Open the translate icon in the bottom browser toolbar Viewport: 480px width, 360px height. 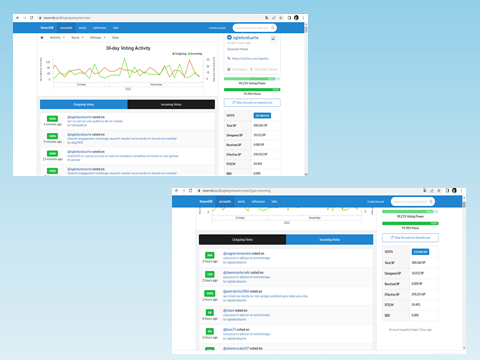point(425,191)
